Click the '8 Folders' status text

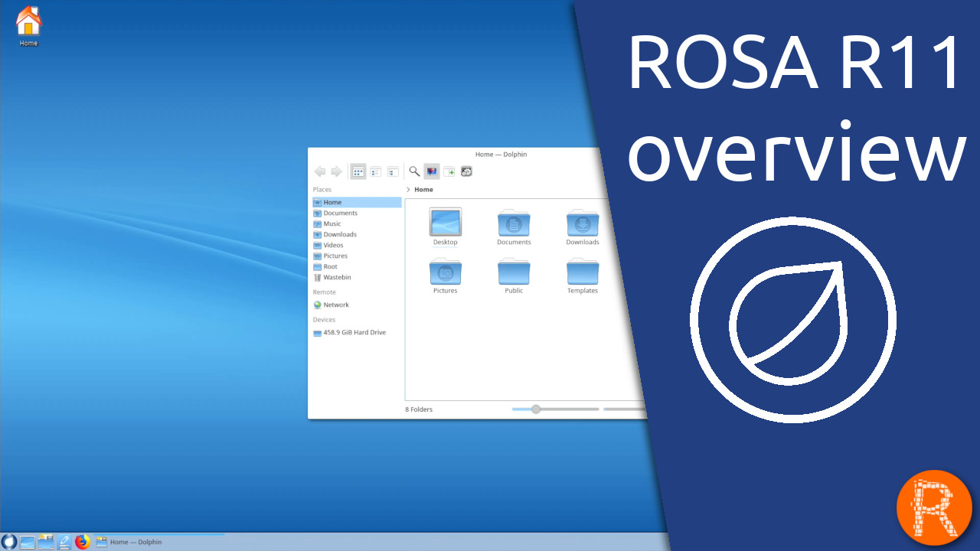point(419,409)
